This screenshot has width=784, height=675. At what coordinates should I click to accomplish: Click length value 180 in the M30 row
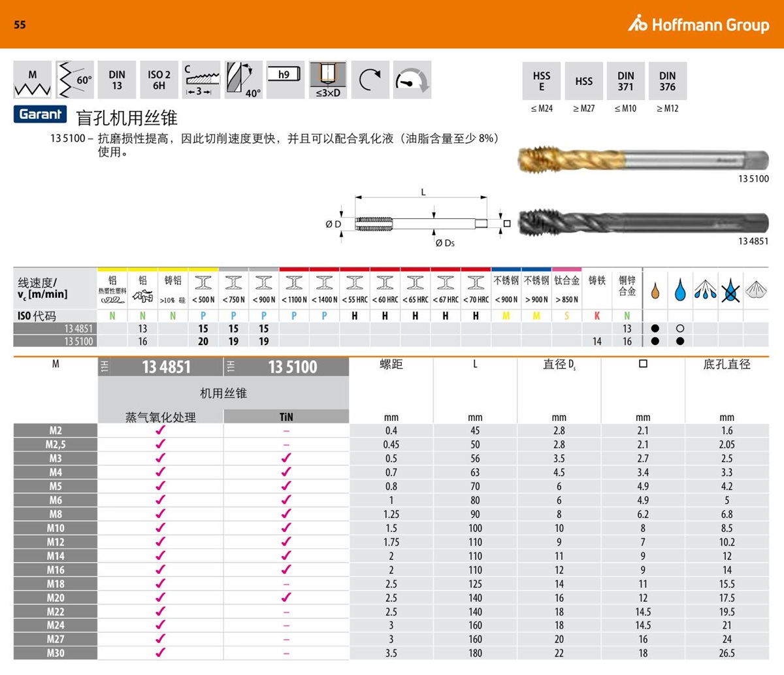pyautogui.click(x=475, y=653)
